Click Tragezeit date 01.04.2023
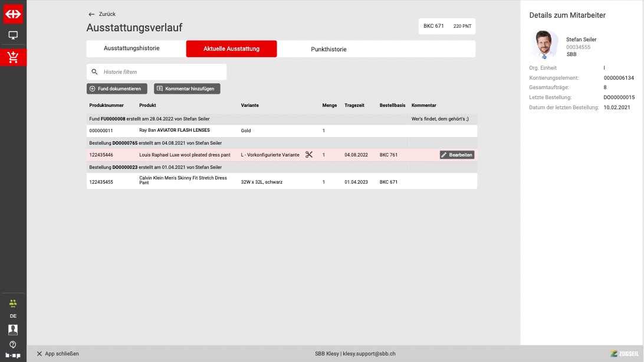The image size is (644, 362). (x=356, y=182)
